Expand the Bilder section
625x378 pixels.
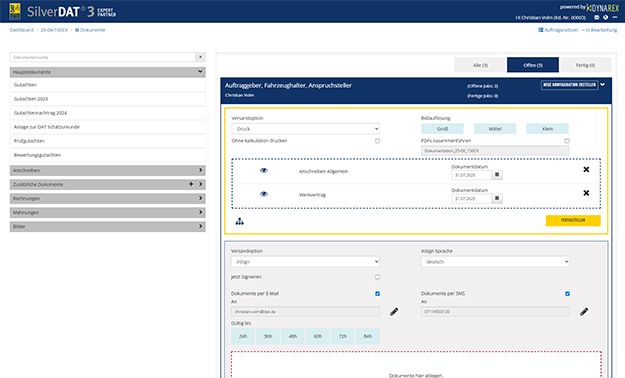pos(108,226)
